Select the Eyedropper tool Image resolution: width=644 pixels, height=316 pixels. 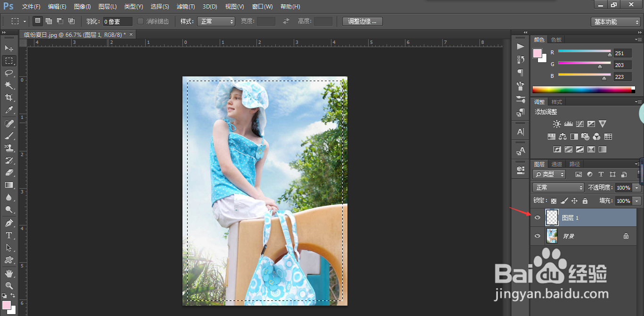pos(8,110)
